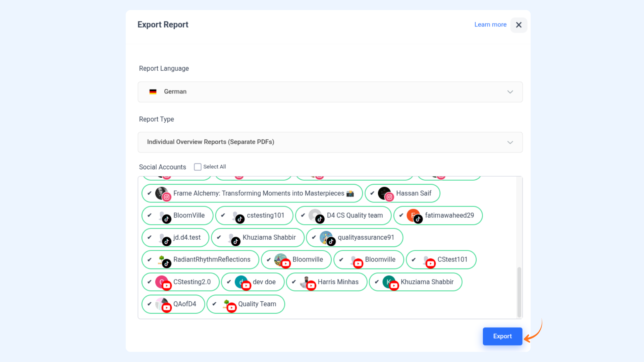Screen dimensions: 644x362
Task: Click the German flag icon
Action: click(x=153, y=92)
